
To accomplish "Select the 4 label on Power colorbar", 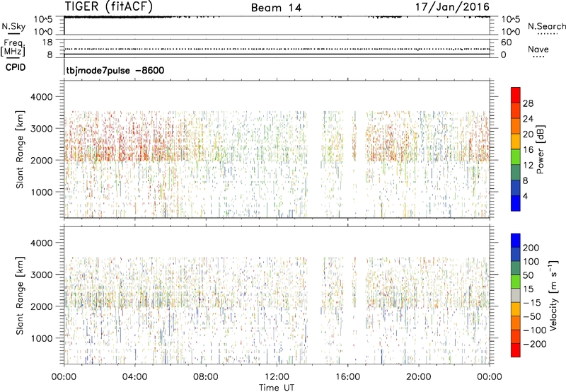I will (x=525, y=196).
